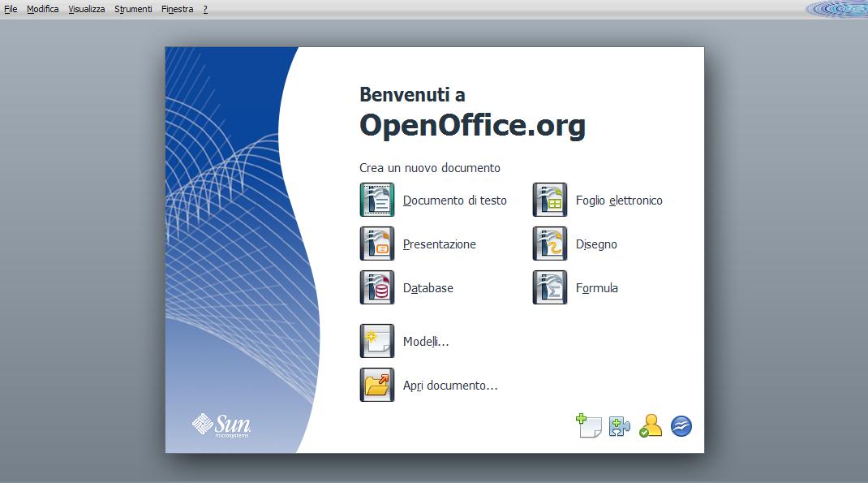Open the Finestra menu
868x483 pixels.
[177, 9]
